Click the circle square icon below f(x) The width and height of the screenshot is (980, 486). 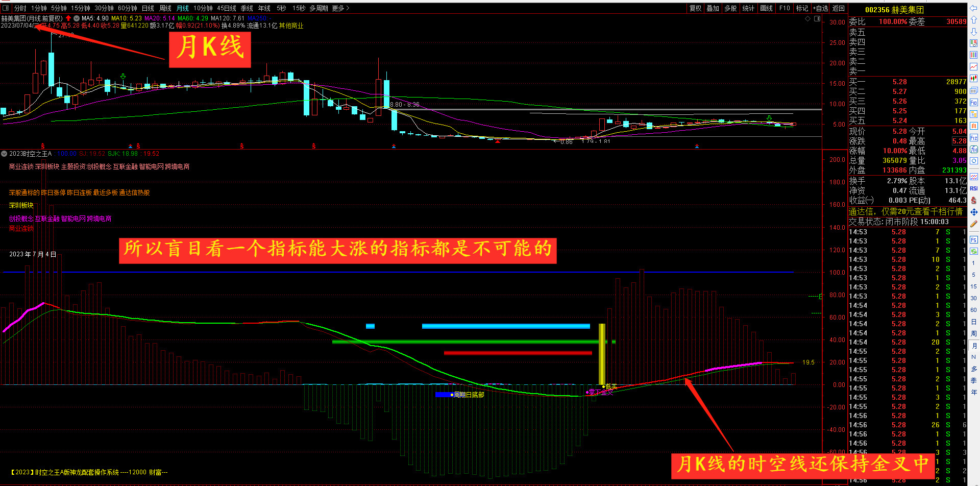(974, 161)
